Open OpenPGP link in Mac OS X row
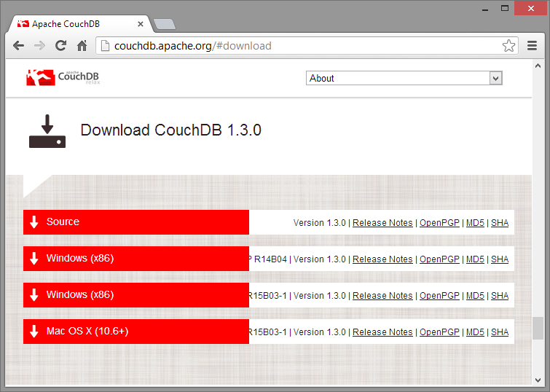 (x=439, y=332)
